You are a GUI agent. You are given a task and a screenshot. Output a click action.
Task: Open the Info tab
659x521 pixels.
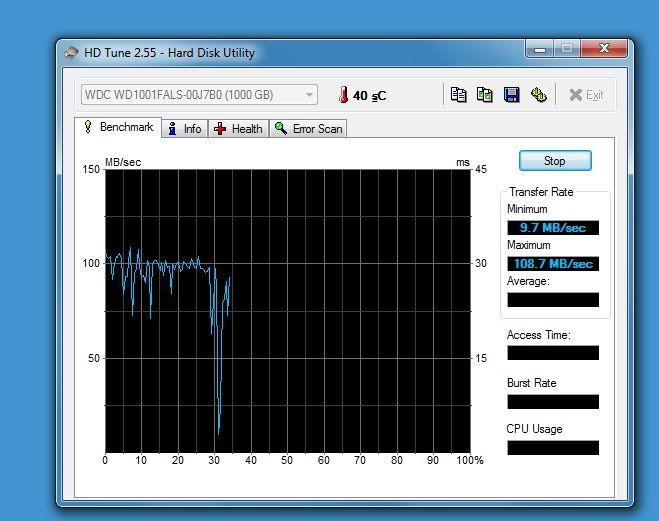coord(184,129)
